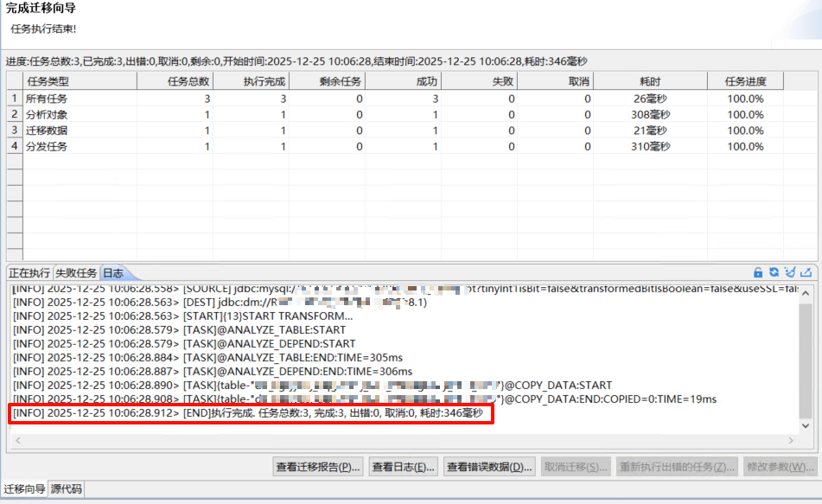
Task: Select the 迁移数据 task row
Action: (x=48, y=131)
